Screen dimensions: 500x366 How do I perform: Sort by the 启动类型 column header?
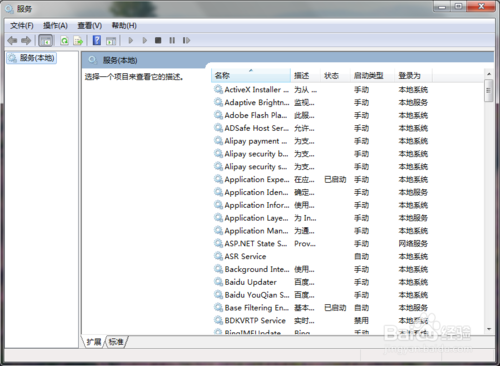click(x=372, y=75)
